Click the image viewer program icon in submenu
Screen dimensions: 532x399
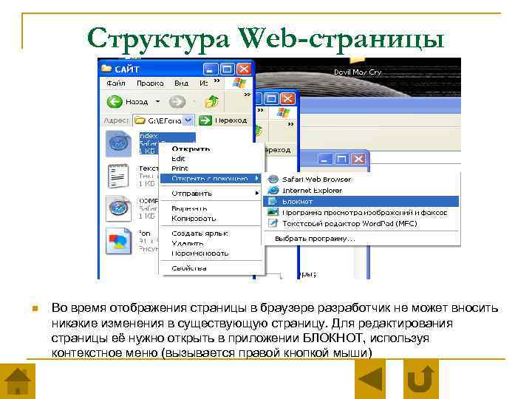click(x=273, y=212)
